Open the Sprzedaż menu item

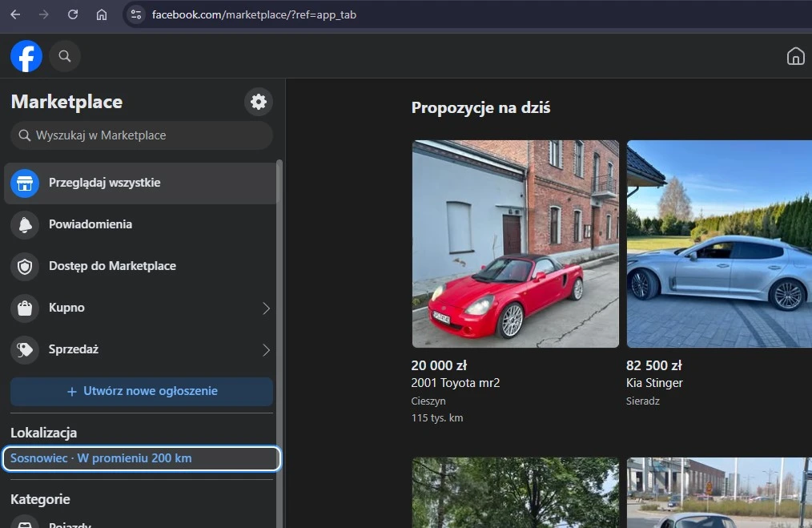pyautogui.click(x=141, y=350)
